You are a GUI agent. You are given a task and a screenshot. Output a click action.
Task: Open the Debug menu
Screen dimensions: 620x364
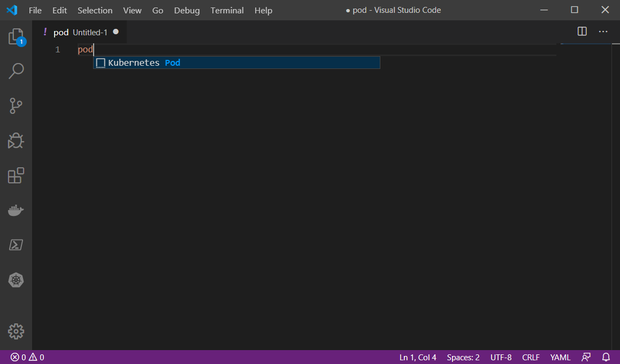(x=187, y=10)
